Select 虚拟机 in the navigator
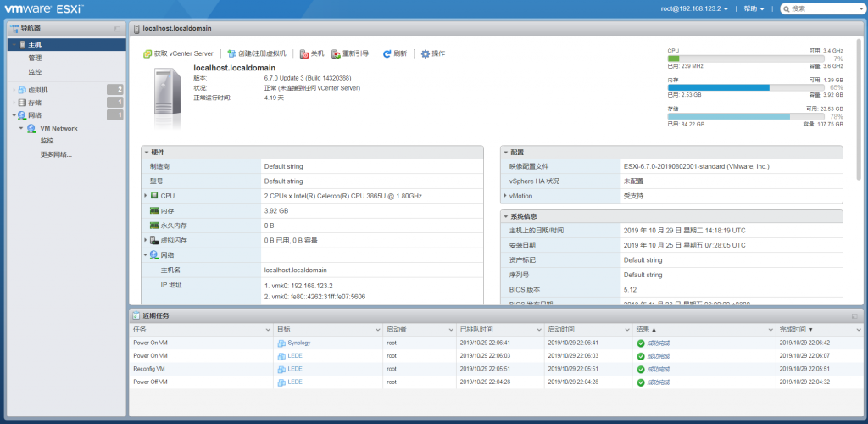868x424 pixels. pyautogui.click(x=38, y=90)
